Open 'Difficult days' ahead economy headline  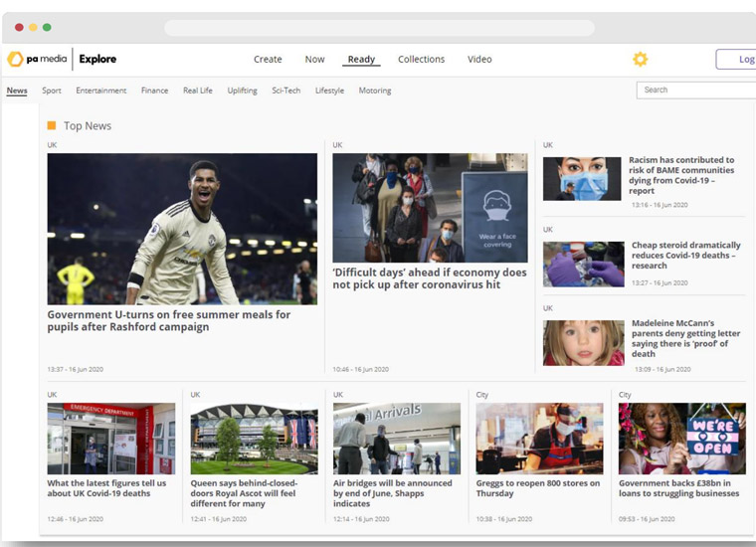pyautogui.click(x=430, y=278)
